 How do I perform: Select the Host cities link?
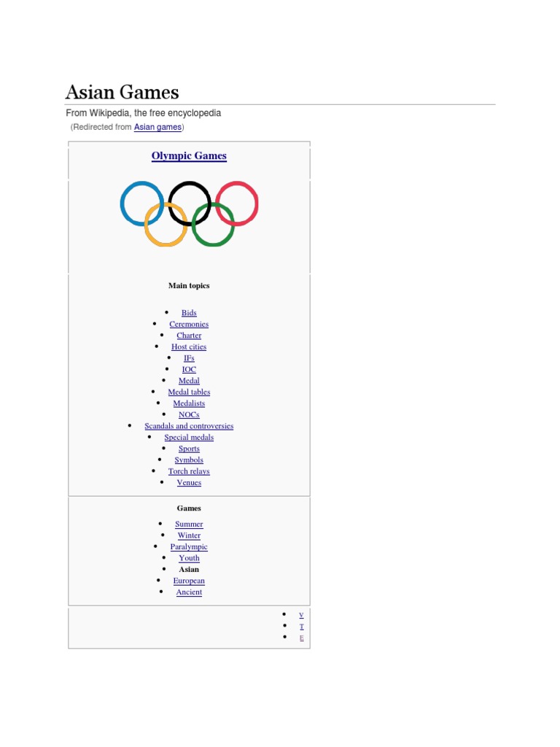click(x=189, y=347)
